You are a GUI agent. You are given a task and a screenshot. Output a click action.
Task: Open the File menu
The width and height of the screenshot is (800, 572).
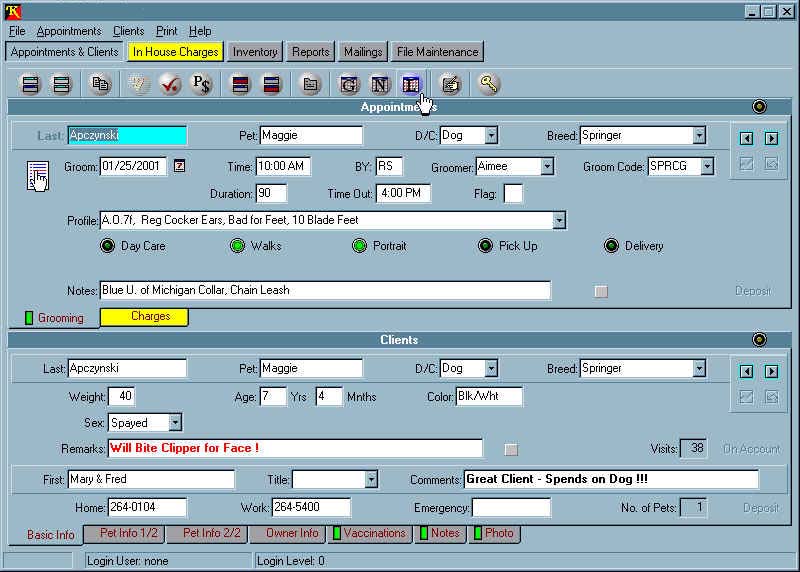pyautogui.click(x=17, y=31)
